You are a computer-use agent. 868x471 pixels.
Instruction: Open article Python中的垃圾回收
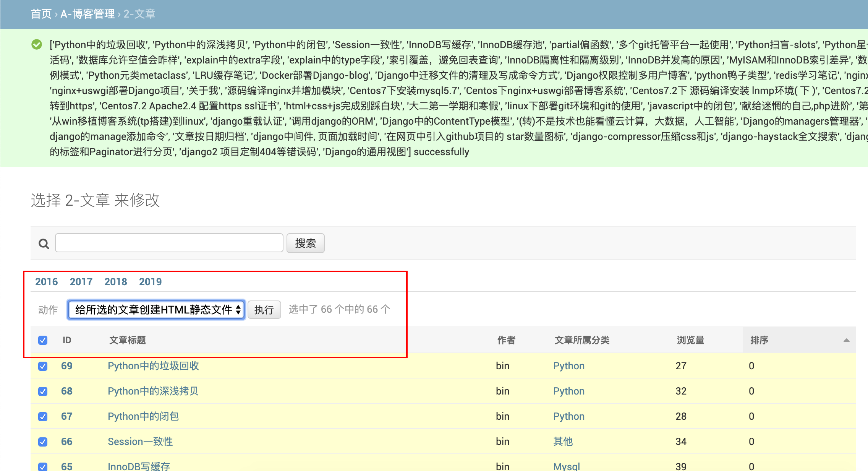pos(153,366)
